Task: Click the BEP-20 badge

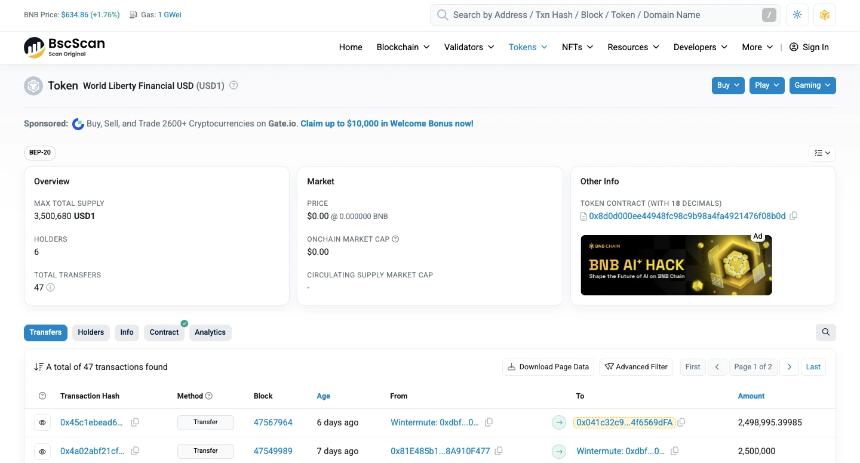Action: (x=39, y=153)
